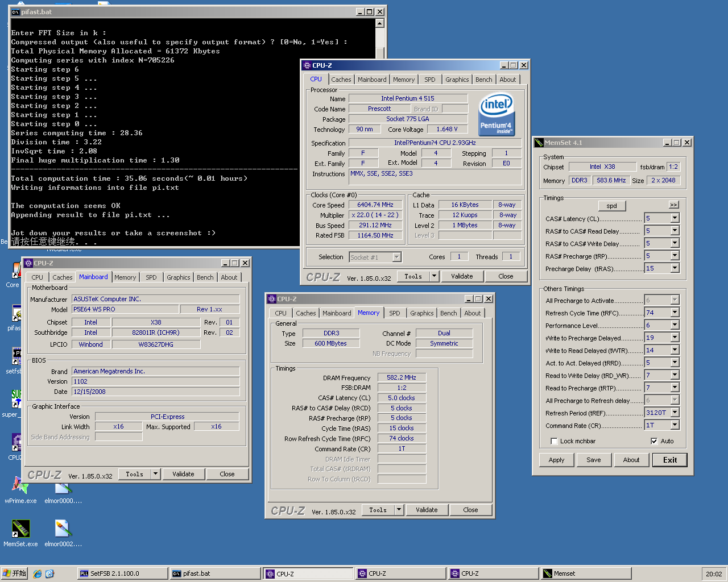Toggle the Auto checkbox in MemSet
This screenshot has width=728, height=582.
tap(654, 441)
